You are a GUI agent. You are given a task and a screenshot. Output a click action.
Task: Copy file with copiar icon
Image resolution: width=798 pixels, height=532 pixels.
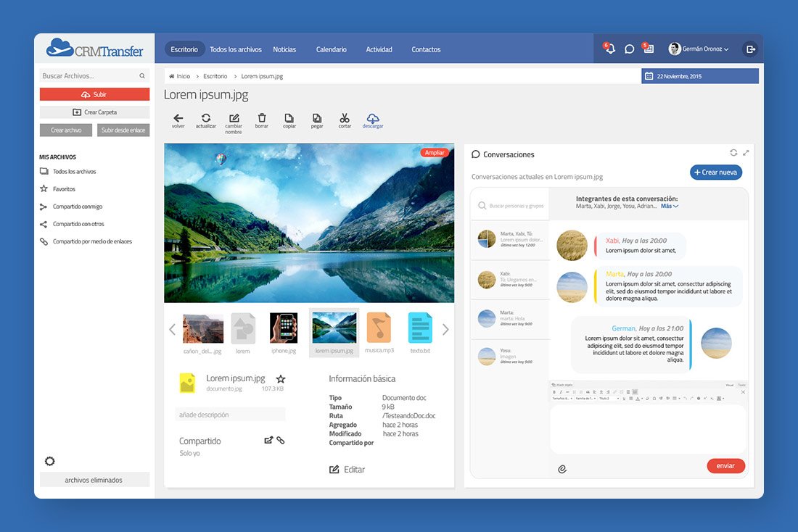tap(289, 118)
